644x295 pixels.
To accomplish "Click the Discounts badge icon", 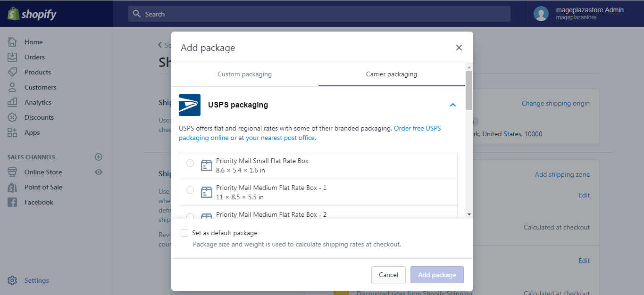I will (x=12, y=117).
